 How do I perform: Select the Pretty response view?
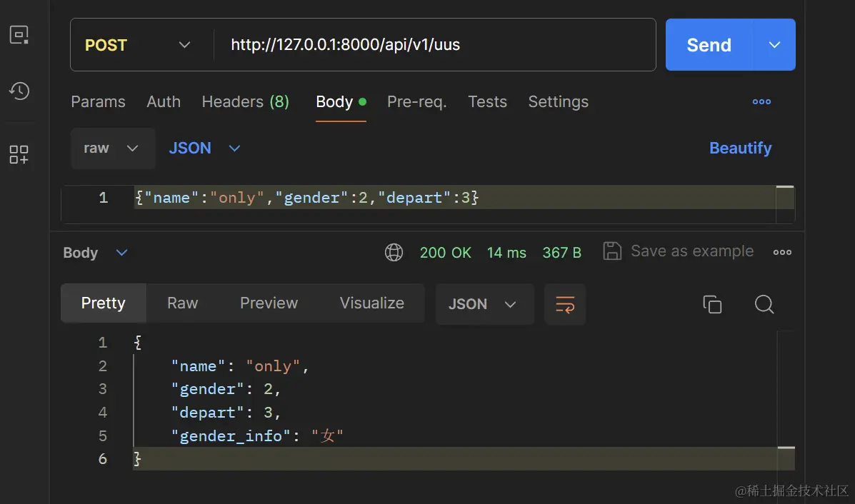coord(103,303)
